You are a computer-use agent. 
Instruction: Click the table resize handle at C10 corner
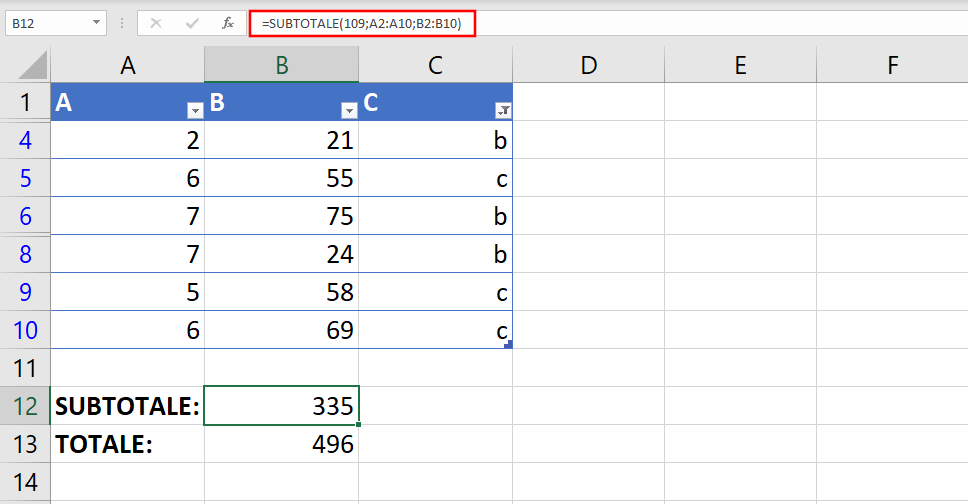(x=509, y=345)
